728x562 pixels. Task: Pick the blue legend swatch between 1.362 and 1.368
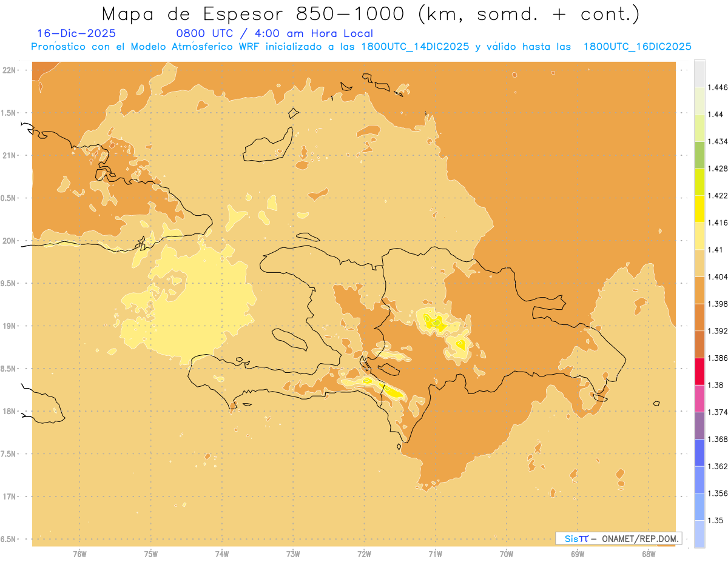(x=699, y=452)
